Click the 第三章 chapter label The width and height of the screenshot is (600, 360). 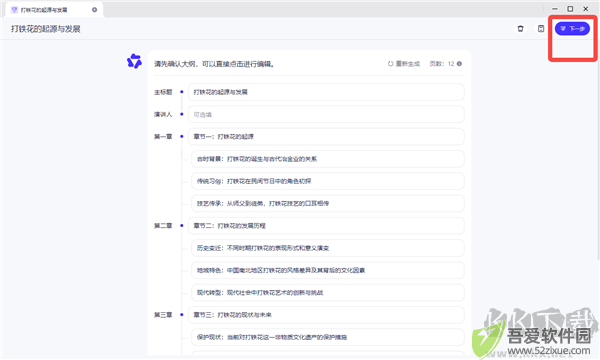click(163, 315)
